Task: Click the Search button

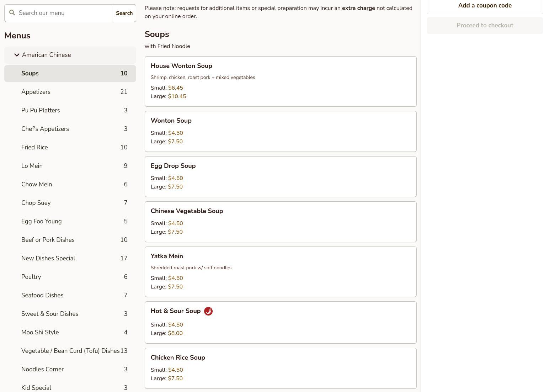Action: click(124, 13)
